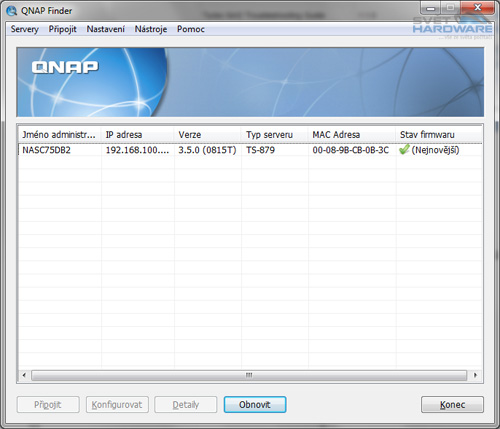Screen dimensions: 500x429
Task: Click the MAC address 00-08-9B-CB-0B-3C
Action: (x=351, y=150)
